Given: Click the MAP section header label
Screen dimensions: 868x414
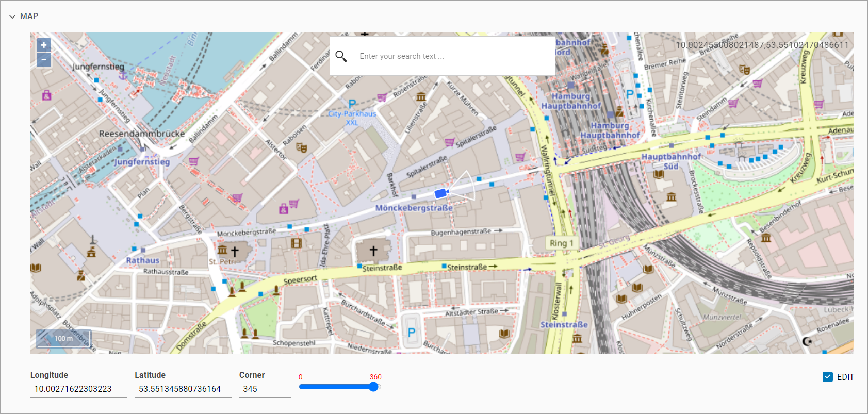Looking at the screenshot, I should pos(29,16).
